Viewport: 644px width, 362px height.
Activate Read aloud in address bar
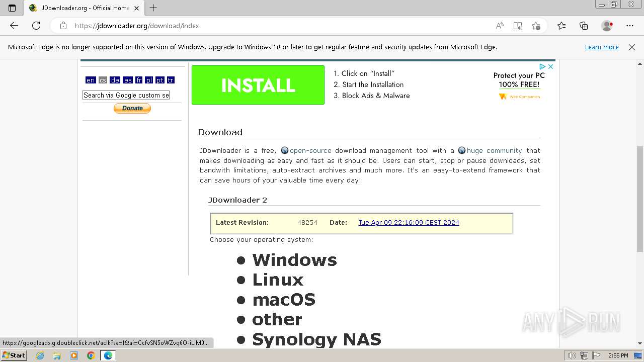pos(500,26)
